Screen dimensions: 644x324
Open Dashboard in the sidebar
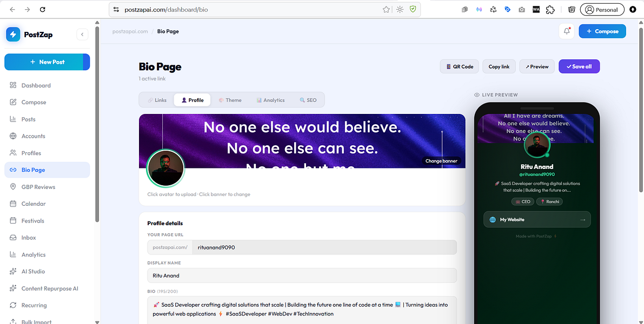point(47,85)
